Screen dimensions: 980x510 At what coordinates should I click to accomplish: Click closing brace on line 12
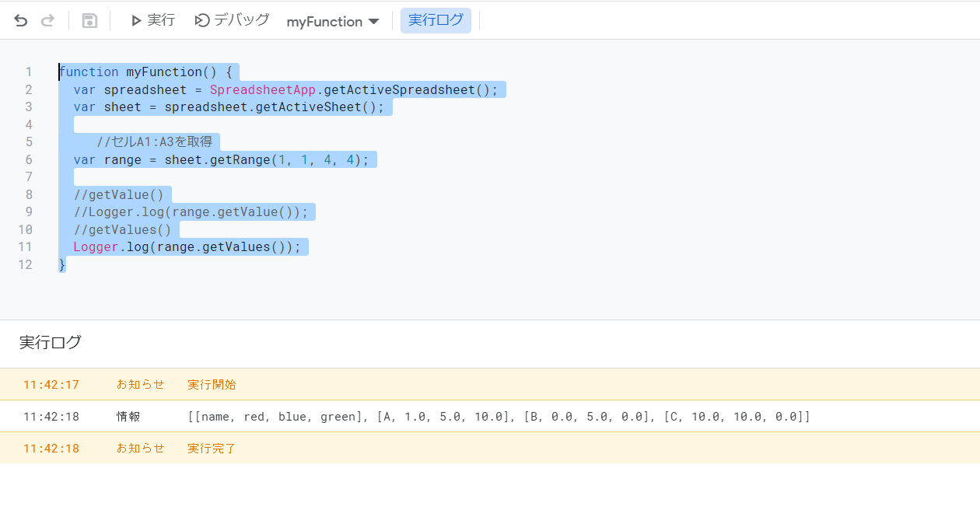click(62, 265)
